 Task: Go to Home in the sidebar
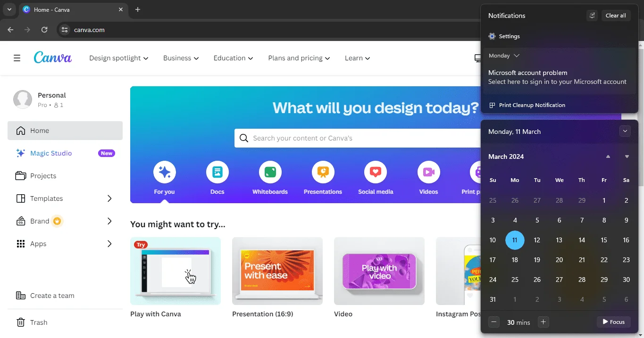(x=65, y=131)
